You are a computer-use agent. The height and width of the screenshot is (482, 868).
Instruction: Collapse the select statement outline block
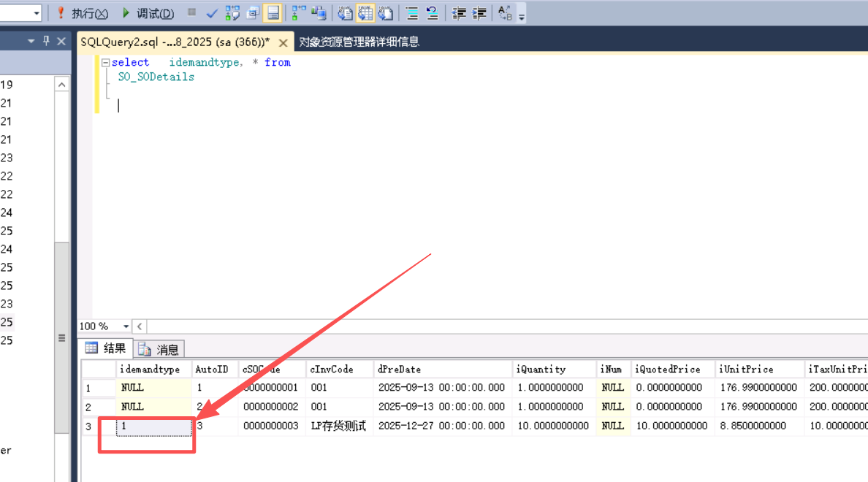[105, 63]
